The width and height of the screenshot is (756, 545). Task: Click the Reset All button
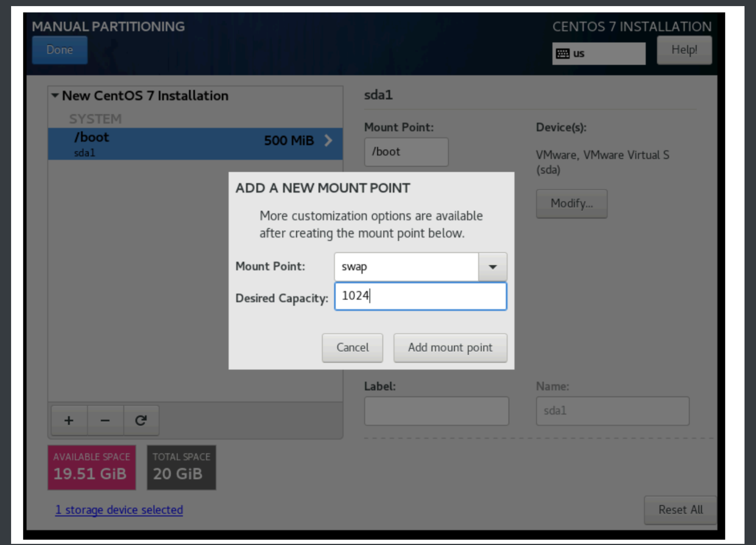click(680, 509)
